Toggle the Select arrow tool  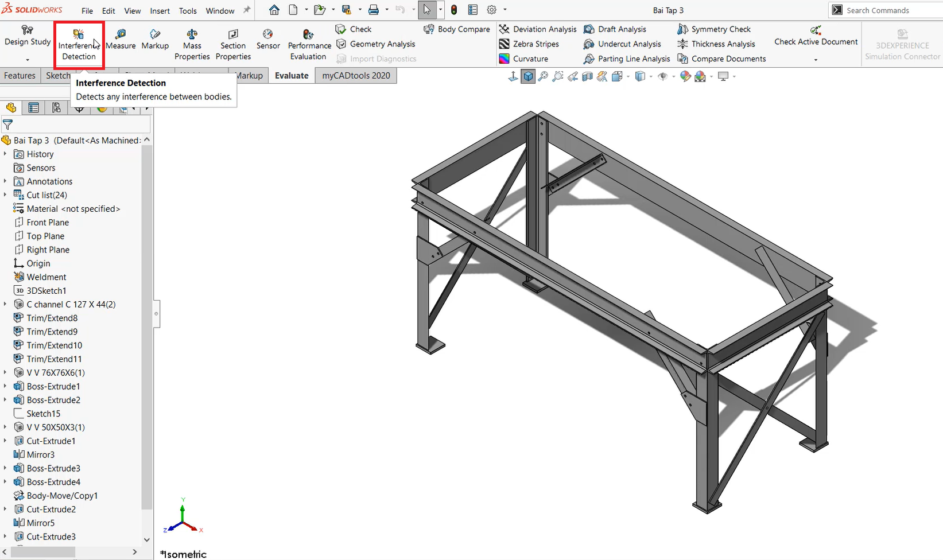point(427,10)
